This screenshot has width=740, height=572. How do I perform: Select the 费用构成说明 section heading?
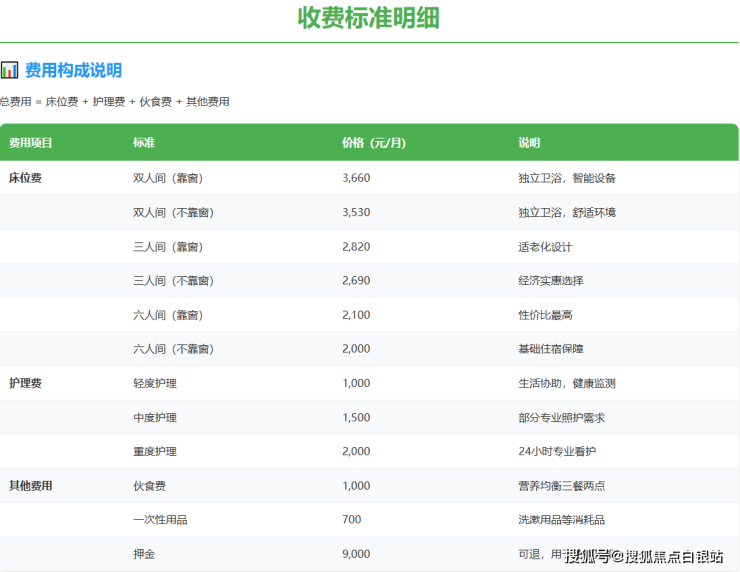(73, 70)
